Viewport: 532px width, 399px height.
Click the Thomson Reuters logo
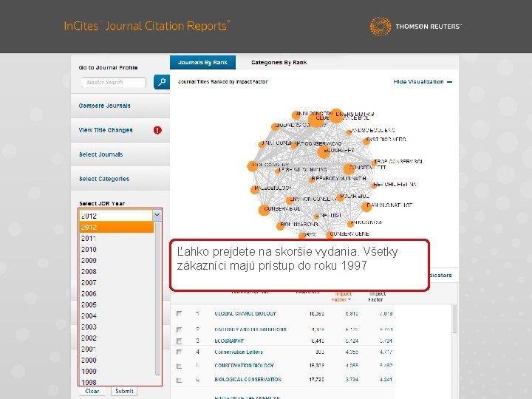pos(415,26)
